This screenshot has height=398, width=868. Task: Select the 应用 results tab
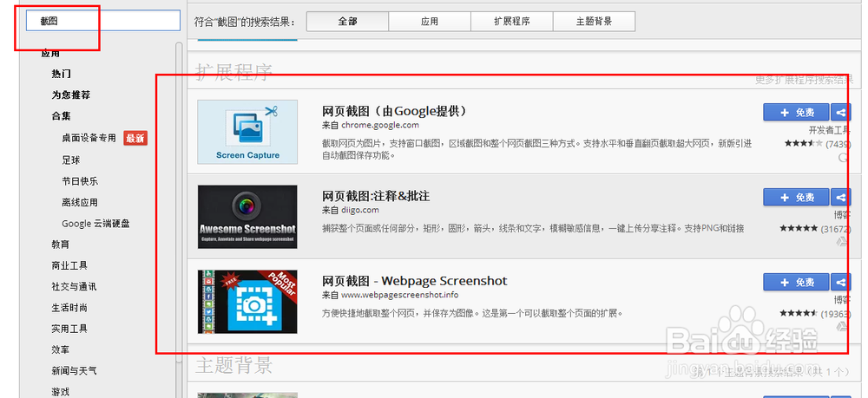430,22
